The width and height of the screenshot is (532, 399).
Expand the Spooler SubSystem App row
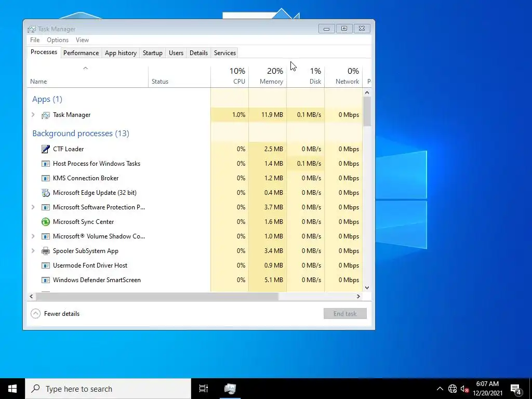33,251
